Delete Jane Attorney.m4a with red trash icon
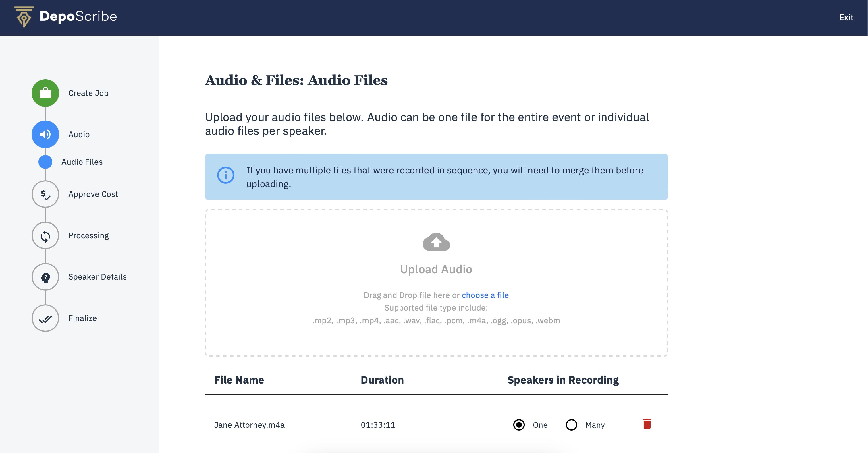The height and width of the screenshot is (453, 868). pyautogui.click(x=647, y=424)
